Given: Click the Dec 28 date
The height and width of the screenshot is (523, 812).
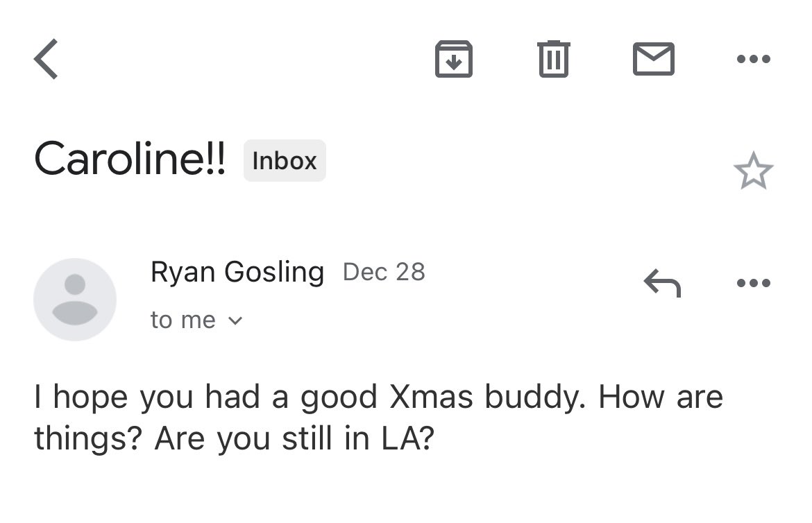Looking at the screenshot, I should tap(384, 272).
